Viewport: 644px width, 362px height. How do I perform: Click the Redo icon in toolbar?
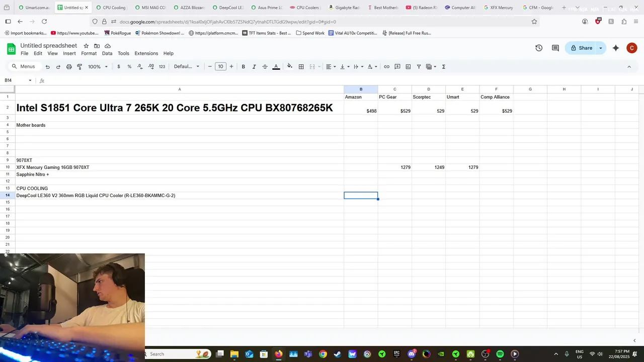pos(58,67)
